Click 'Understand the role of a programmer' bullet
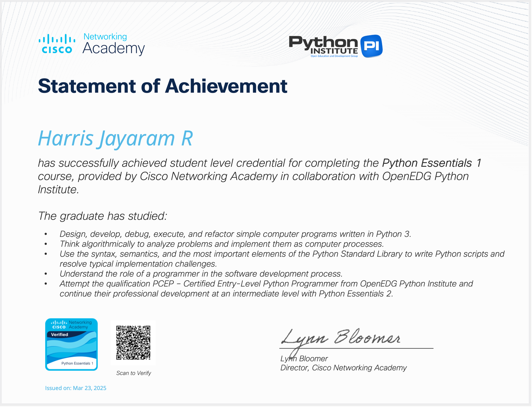 [201, 274]
